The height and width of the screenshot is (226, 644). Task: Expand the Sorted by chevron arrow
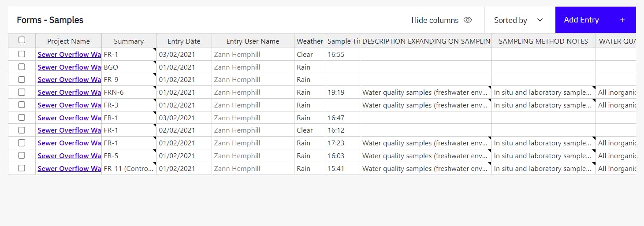click(x=540, y=20)
